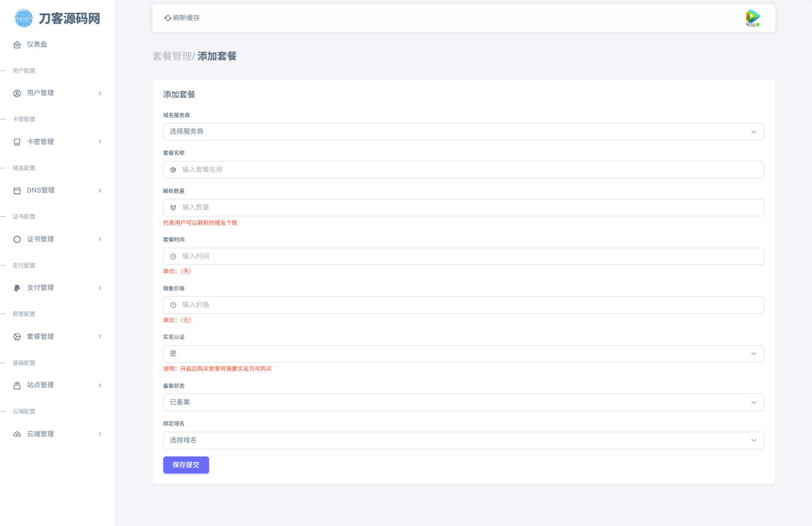Click the clock icon in the 套餐时间 field
Screen dimensions: 812x526
[x=173, y=256]
